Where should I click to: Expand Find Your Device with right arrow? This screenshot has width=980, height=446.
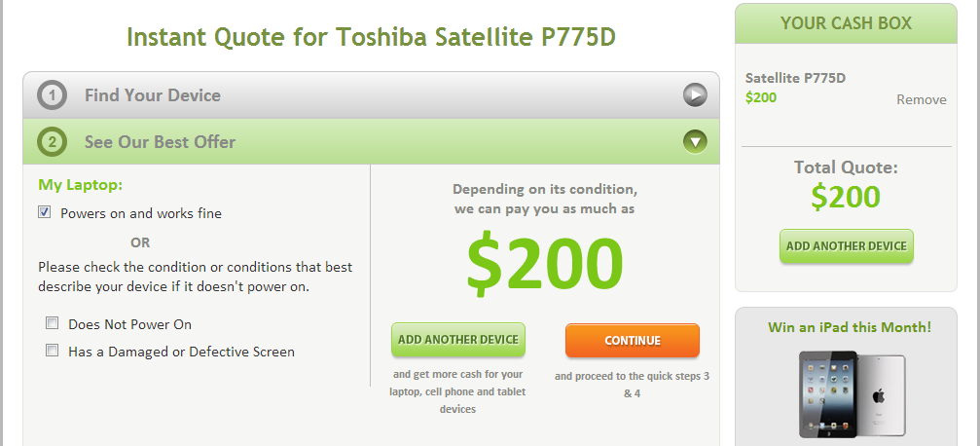(695, 95)
